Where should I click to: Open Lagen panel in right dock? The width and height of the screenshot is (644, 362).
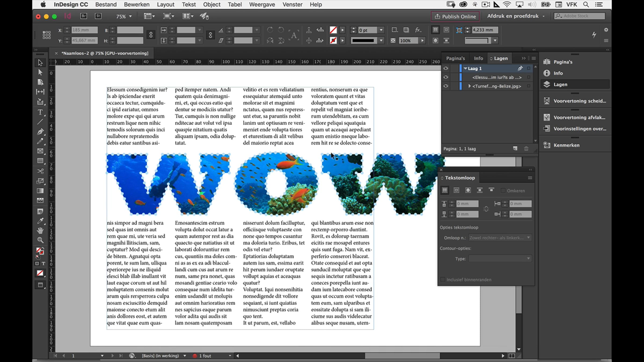point(560,84)
